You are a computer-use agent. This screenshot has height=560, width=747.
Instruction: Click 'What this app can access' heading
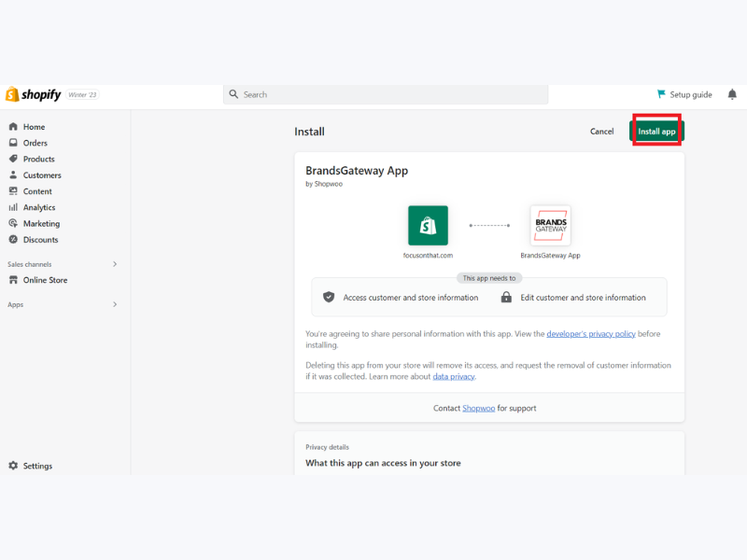(383, 463)
